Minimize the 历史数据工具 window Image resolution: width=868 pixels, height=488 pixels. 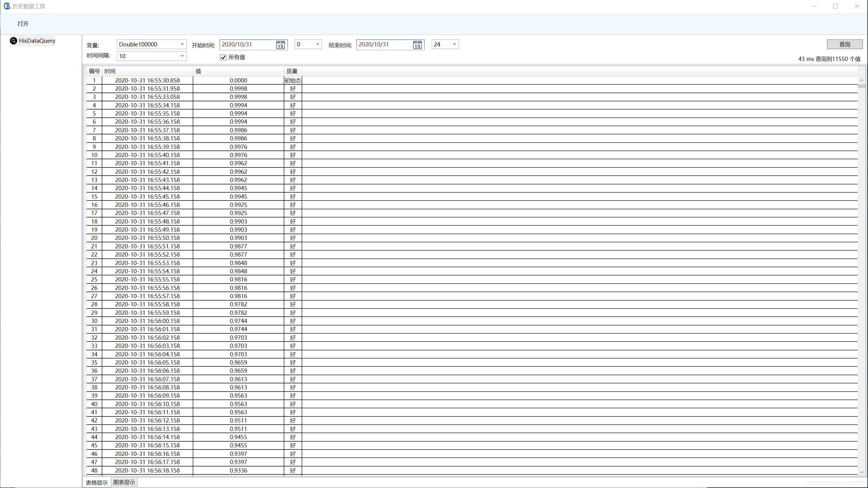[x=814, y=6]
